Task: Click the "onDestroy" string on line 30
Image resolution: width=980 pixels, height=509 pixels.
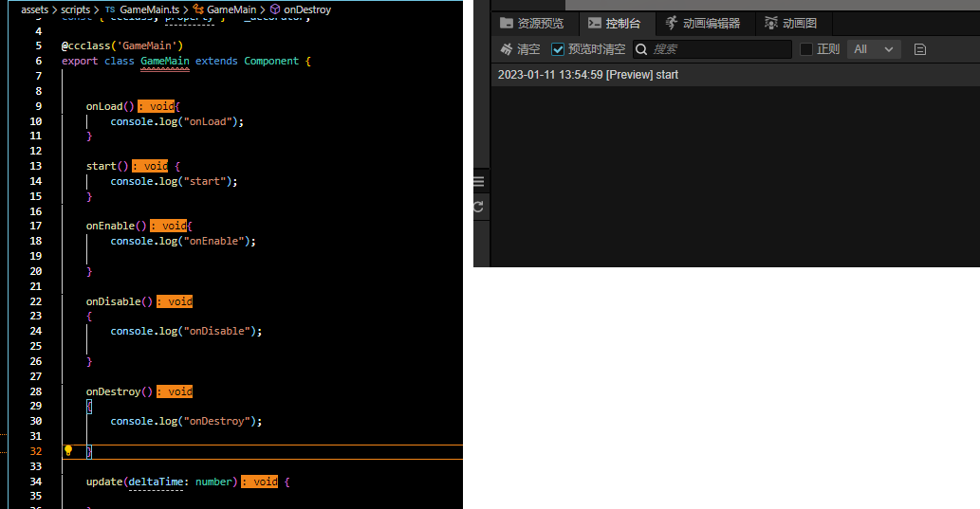Action: (217, 421)
